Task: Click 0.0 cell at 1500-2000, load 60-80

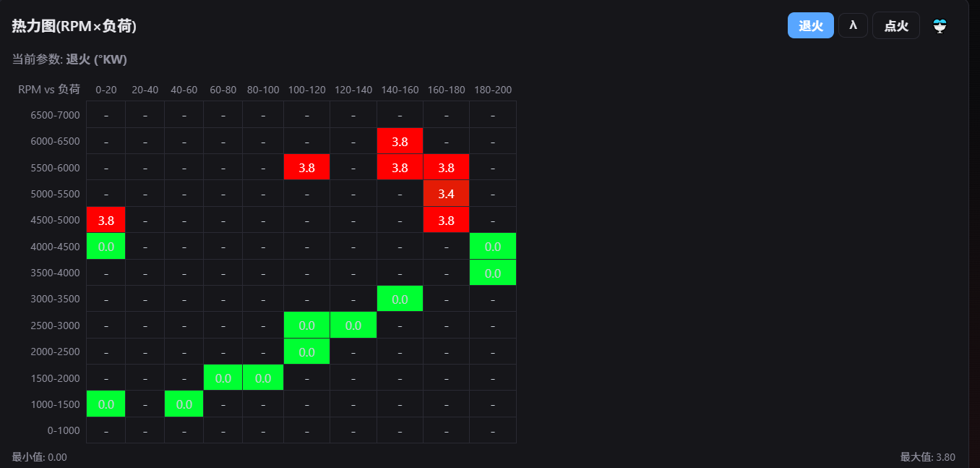Action: click(223, 378)
